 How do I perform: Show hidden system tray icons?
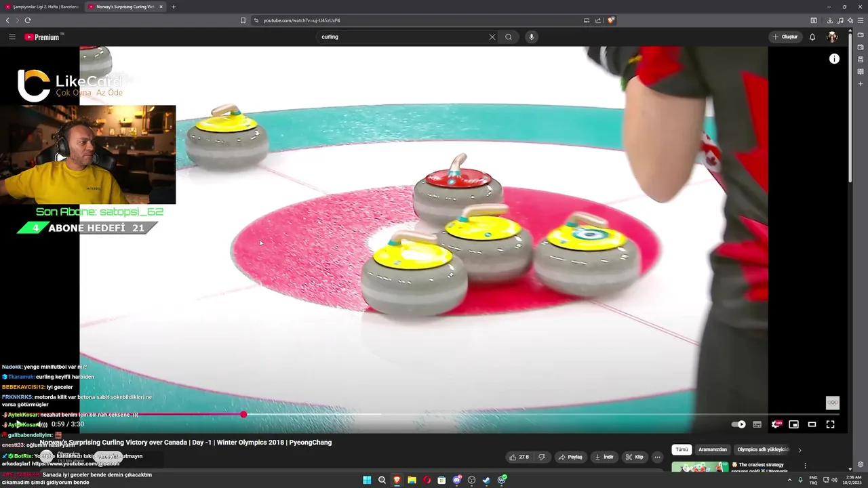[789, 480]
